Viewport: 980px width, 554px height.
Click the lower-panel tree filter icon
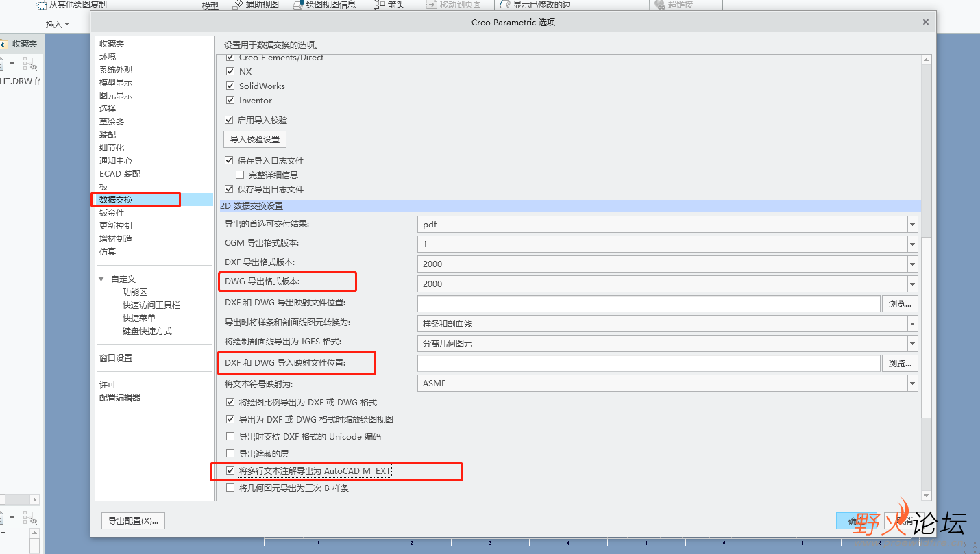click(x=30, y=518)
